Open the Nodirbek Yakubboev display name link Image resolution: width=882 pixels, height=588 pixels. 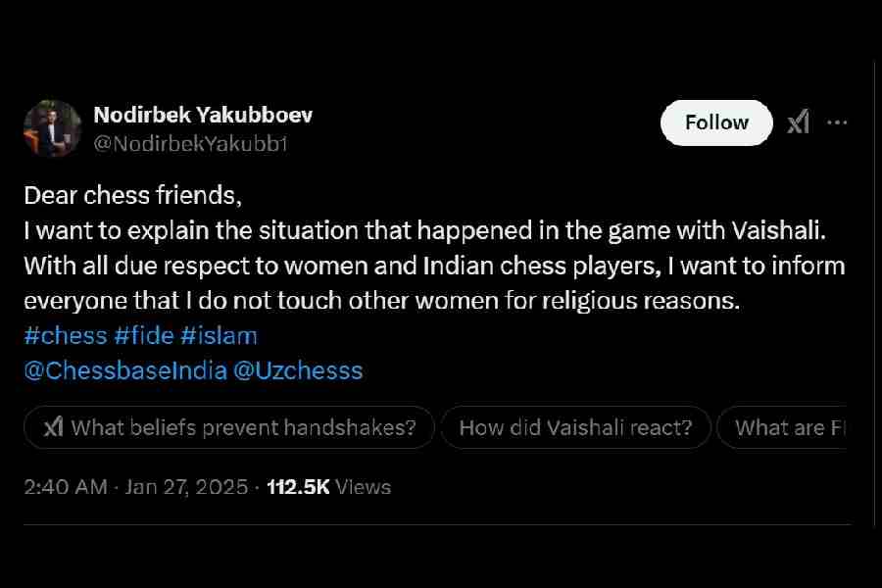203,115
